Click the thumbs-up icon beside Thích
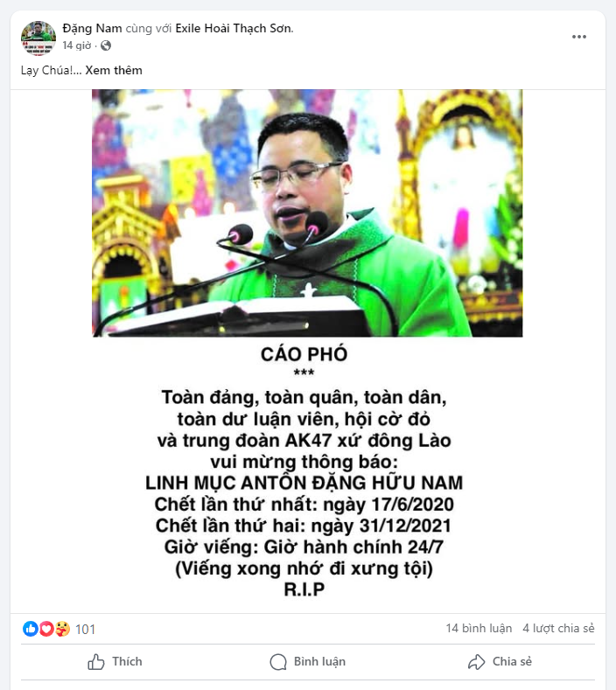Viewport: 616px width, 690px height. tap(96, 661)
